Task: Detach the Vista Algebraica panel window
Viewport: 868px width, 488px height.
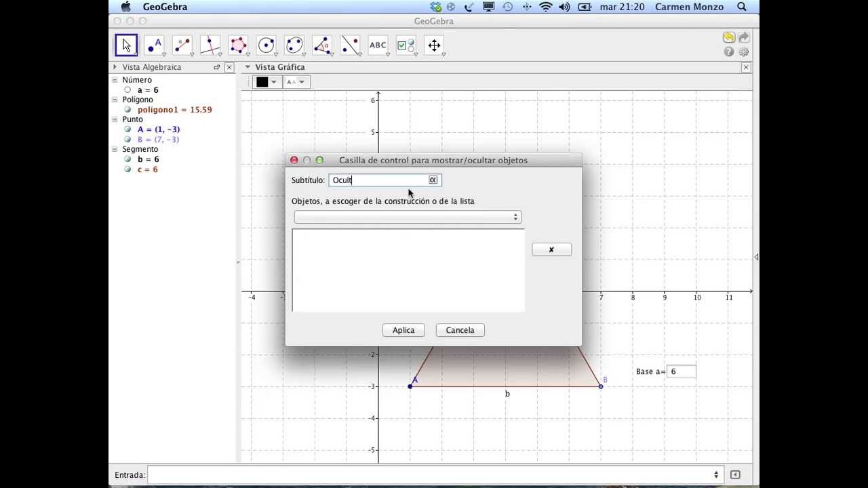Action: (217, 67)
